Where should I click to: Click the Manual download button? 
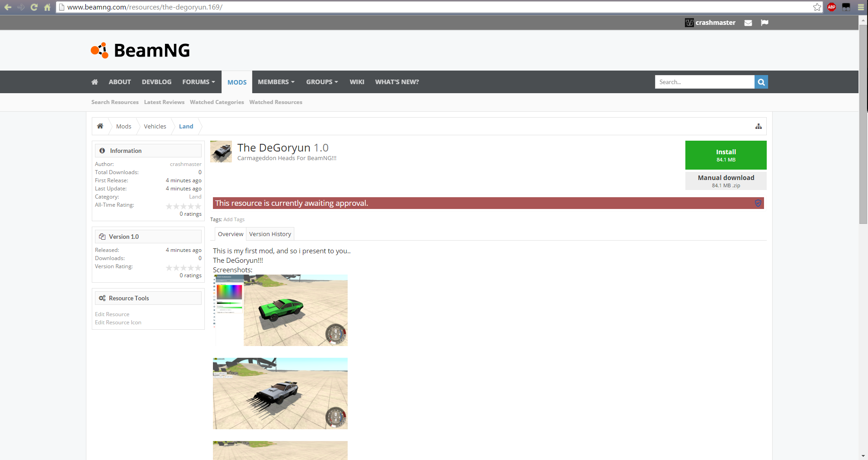tap(726, 181)
